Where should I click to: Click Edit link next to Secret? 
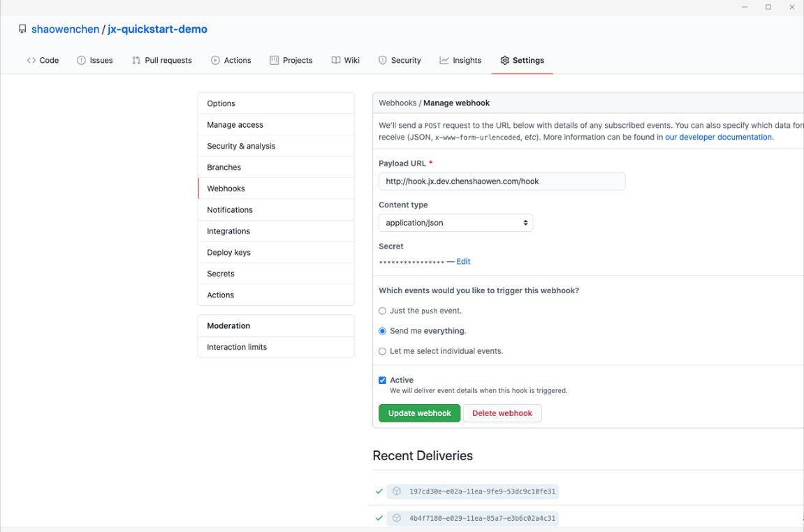(x=463, y=262)
